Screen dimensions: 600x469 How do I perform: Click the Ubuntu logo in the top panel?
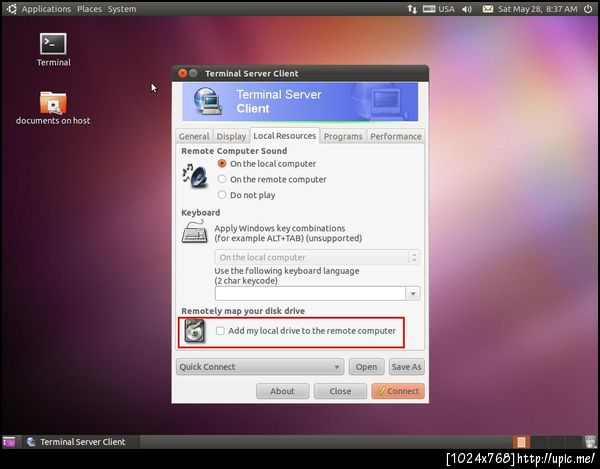11,8
